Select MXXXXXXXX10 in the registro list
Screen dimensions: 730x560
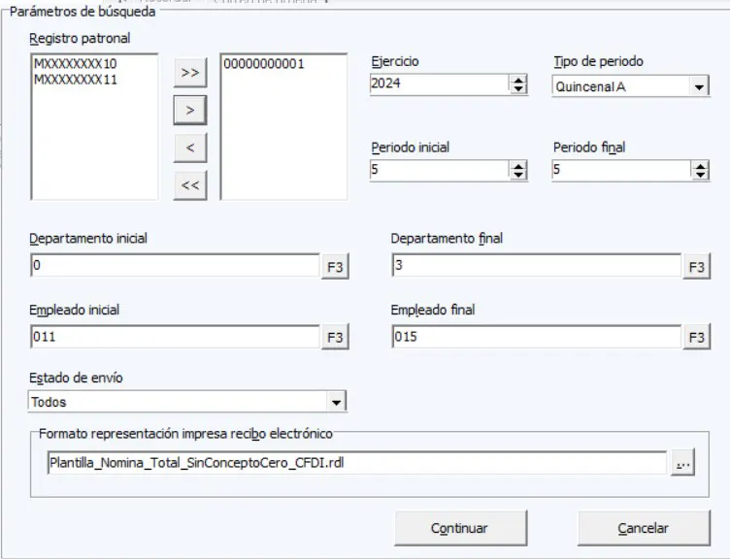(76, 64)
